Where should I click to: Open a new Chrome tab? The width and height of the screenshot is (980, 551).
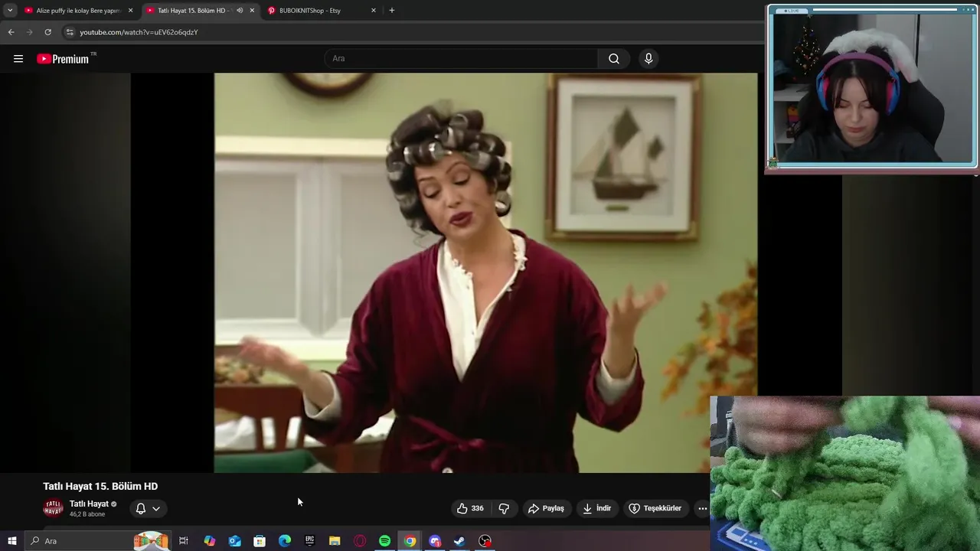392,11
